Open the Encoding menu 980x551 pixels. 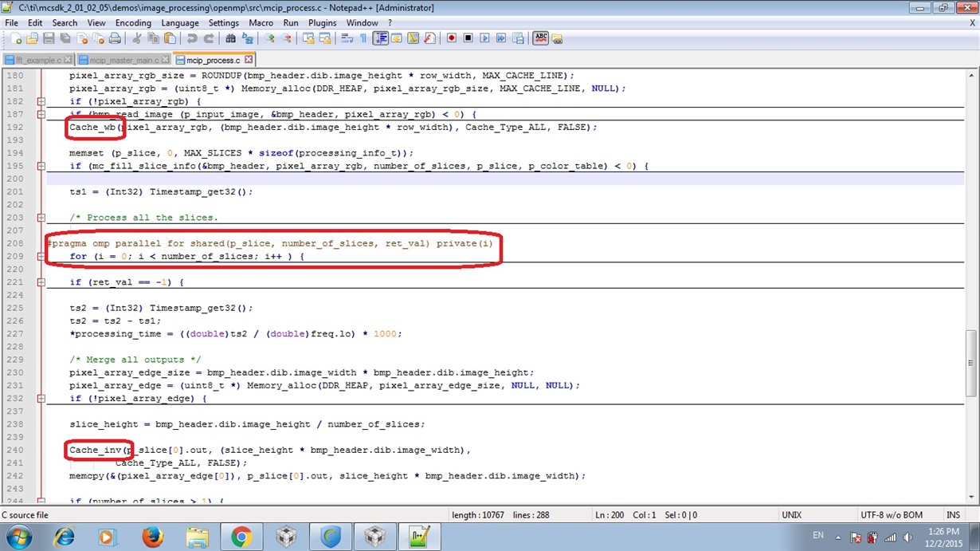tap(133, 23)
